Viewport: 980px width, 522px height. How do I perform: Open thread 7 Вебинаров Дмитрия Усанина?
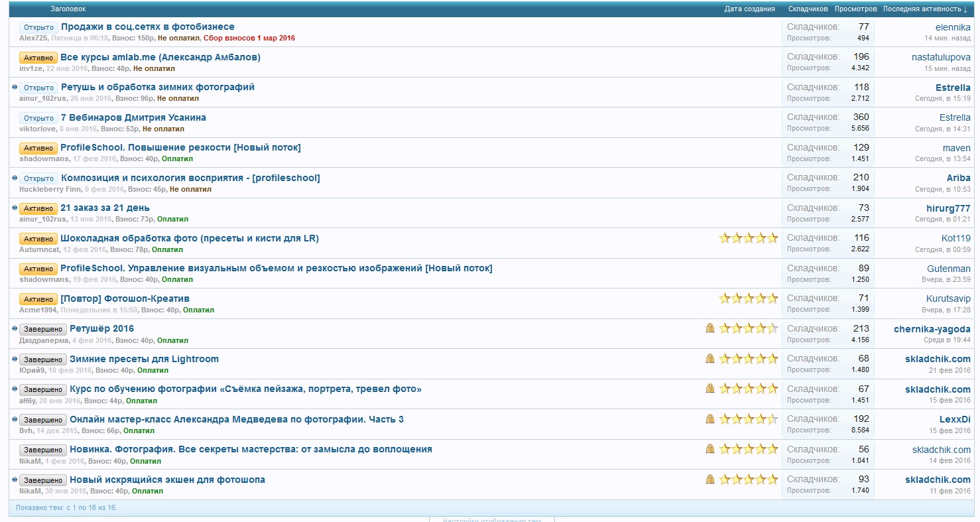pyautogui.click(x=133, y=117)
